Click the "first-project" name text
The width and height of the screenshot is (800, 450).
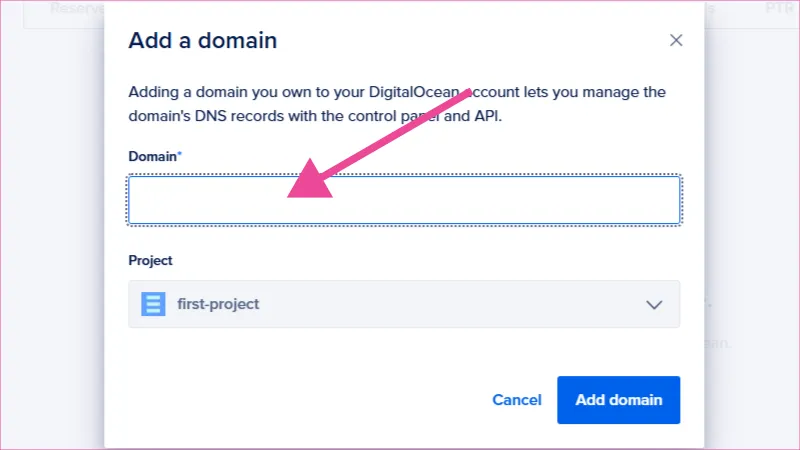pyautogui.click(x=218, y=304)
